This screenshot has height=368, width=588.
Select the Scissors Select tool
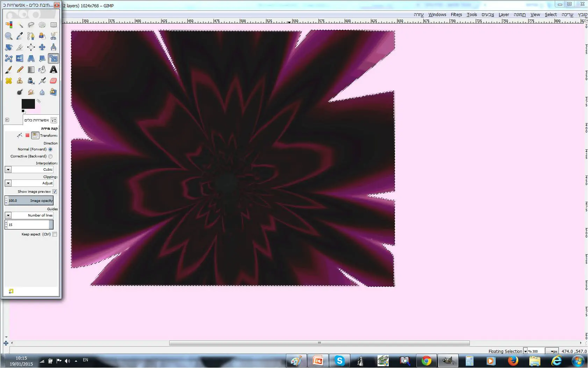coord(53,36)
